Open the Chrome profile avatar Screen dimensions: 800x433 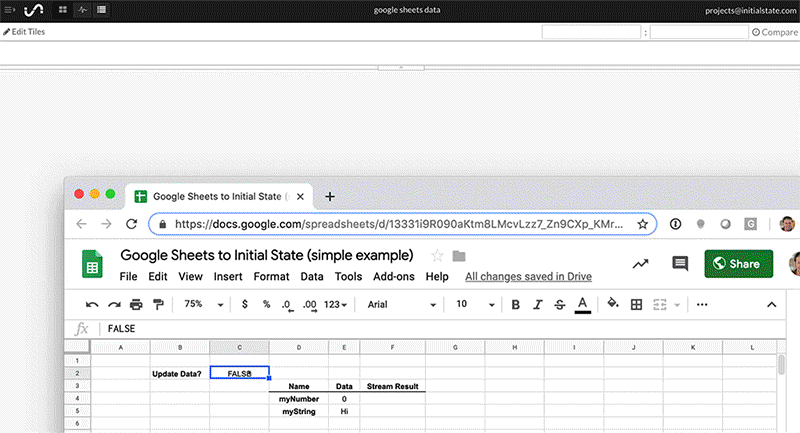coord(787,224)
